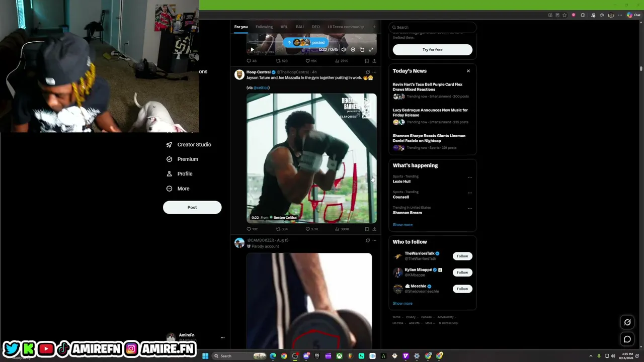Image resolution: width=644 pixels, height=362 pixels.
Task: Open the browser Copilot Chat button
Action: click(x=633, y=15)
